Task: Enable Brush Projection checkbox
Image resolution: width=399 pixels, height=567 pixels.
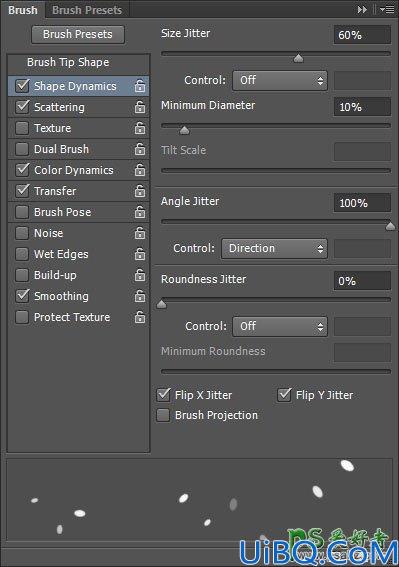Action: (163, 415)
